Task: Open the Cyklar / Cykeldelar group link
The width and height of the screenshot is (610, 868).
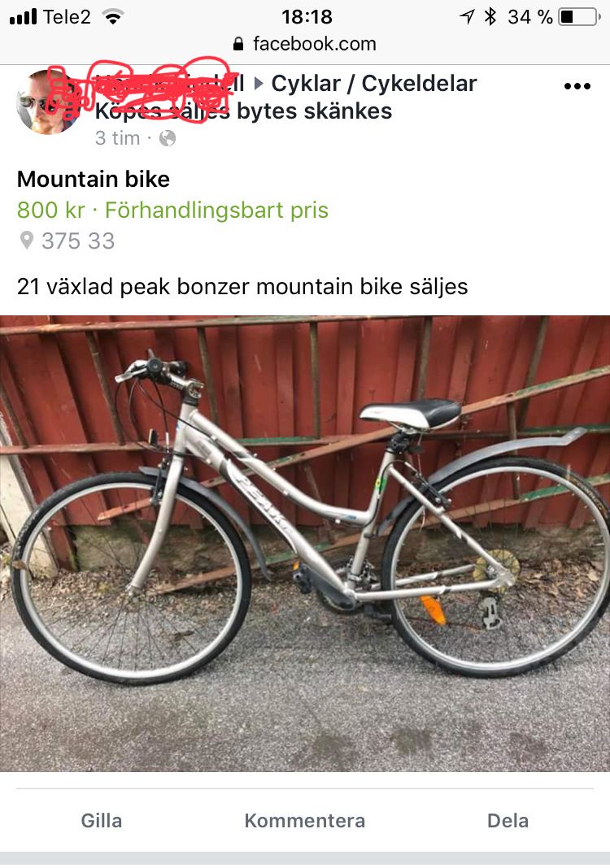Action: (x=374, y=84)
